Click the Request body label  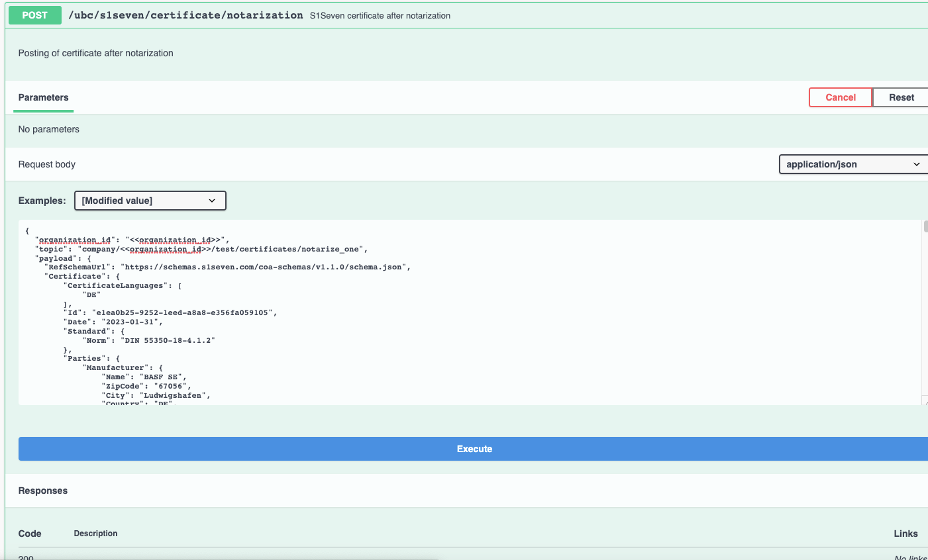47,164
